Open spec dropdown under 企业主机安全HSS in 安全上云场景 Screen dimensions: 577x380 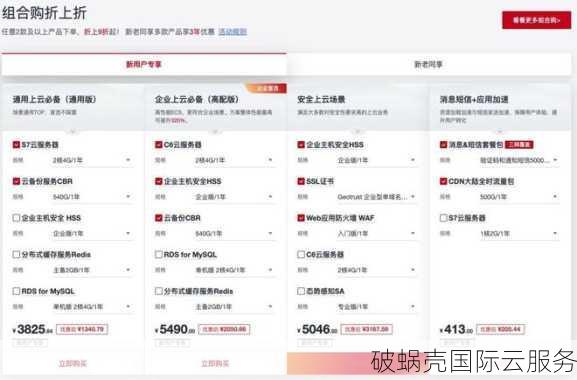coord(376,160)
